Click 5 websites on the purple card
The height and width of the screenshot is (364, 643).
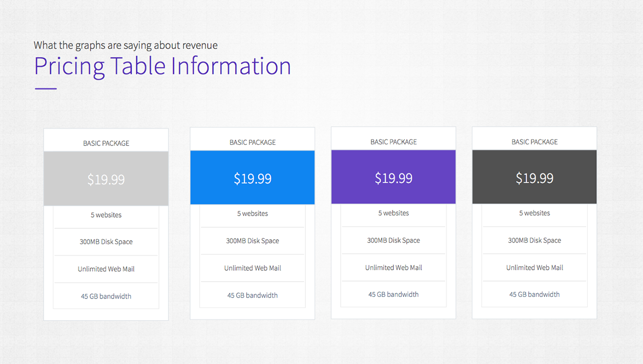pyautogui.click(x=393, y=213)
